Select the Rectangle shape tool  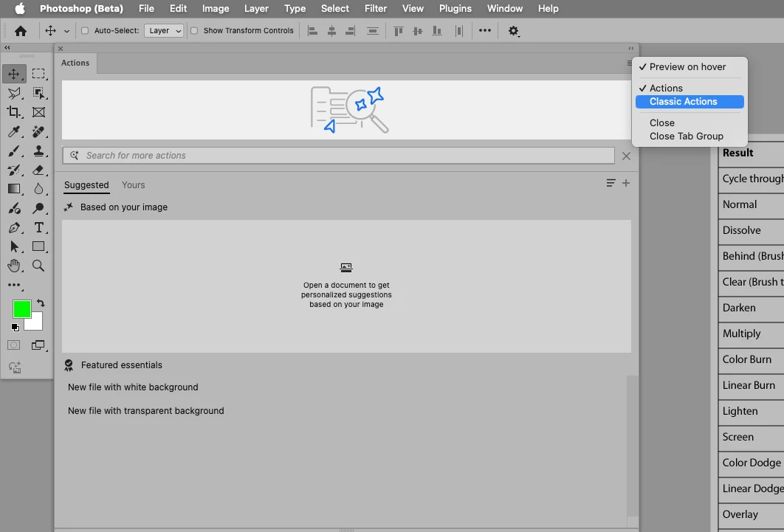(38, 246)
